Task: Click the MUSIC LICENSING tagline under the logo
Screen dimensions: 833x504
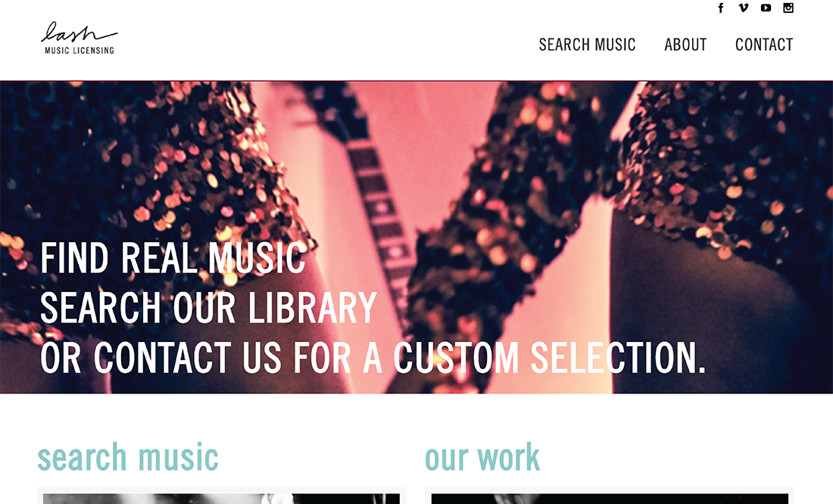Action: (80, 51)
